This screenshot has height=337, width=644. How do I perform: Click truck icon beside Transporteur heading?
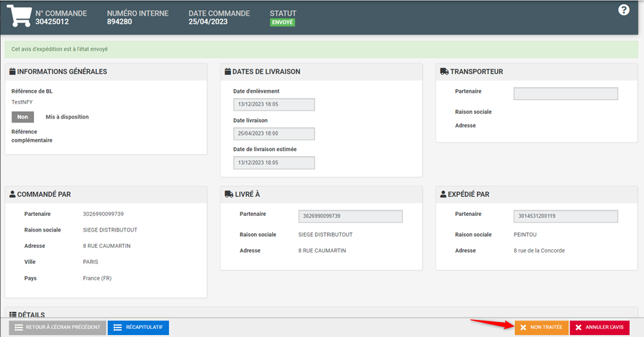(x=444, y=71)
